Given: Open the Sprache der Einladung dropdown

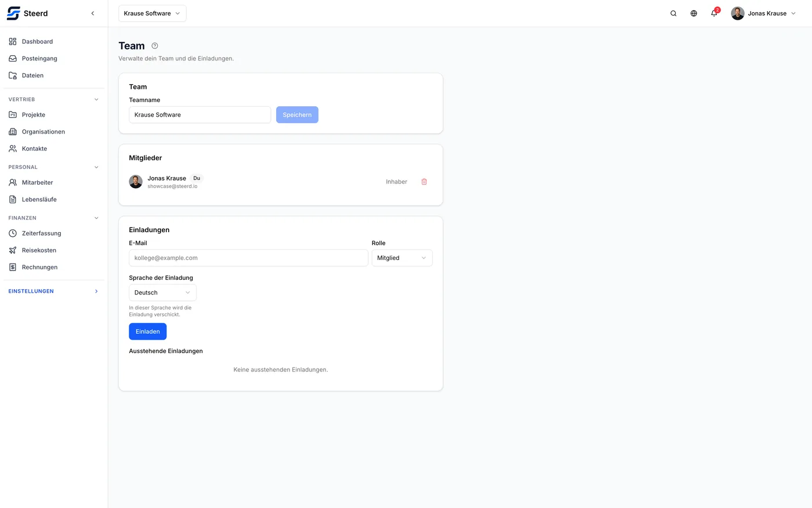Looking at the screenshot, I should (x=162, y=293).
